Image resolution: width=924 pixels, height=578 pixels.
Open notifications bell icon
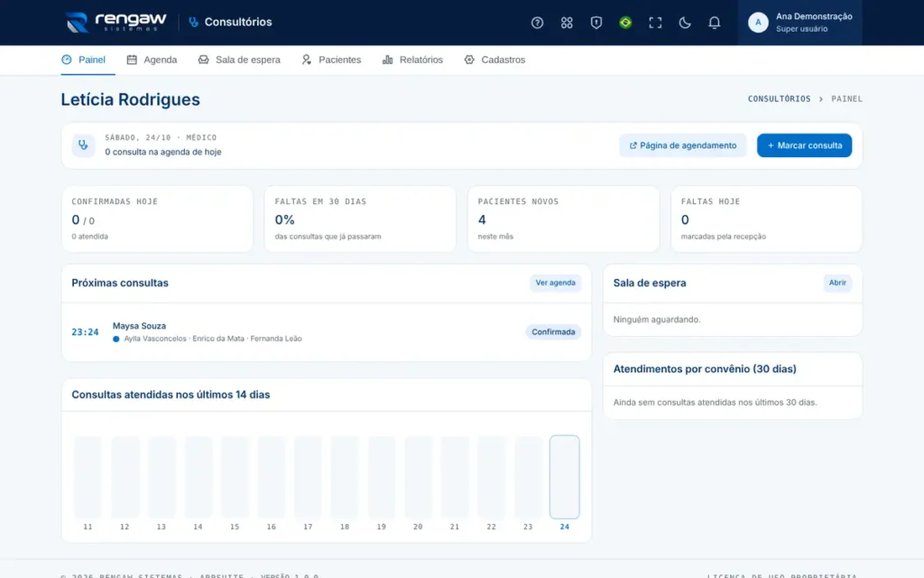click(x=714, y=23)
